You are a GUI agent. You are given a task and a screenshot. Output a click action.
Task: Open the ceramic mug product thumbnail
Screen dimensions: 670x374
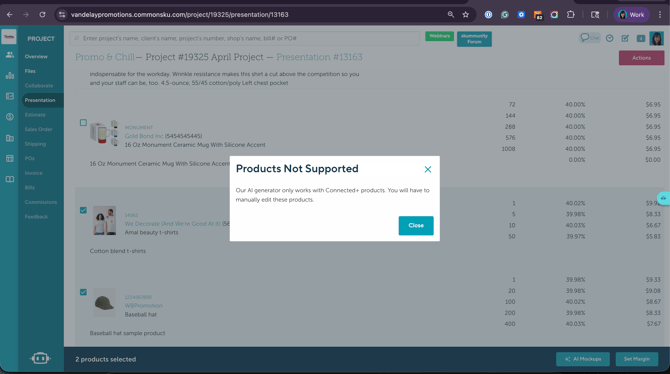104,133
